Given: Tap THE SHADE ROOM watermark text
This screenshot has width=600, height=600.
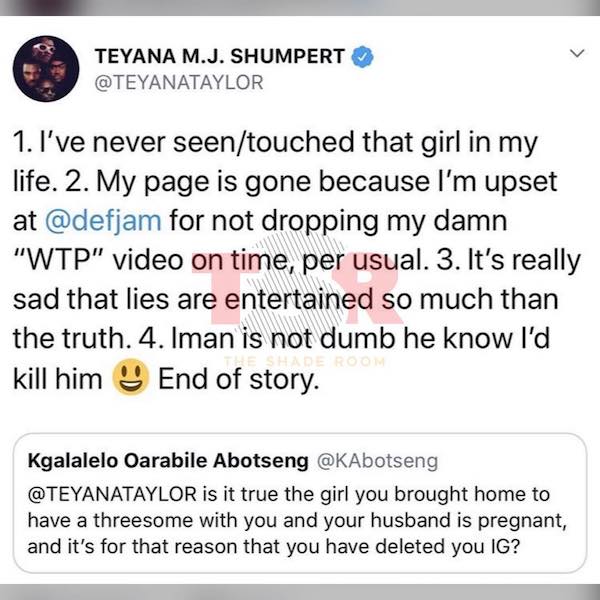Looking at the screenshot, I should pos(304,361).
